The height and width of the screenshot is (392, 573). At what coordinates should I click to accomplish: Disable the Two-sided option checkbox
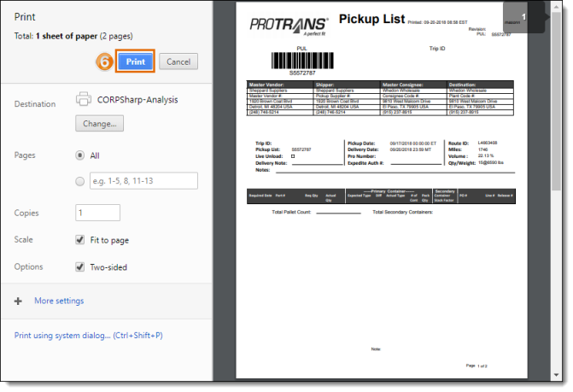tap(80, 267)
